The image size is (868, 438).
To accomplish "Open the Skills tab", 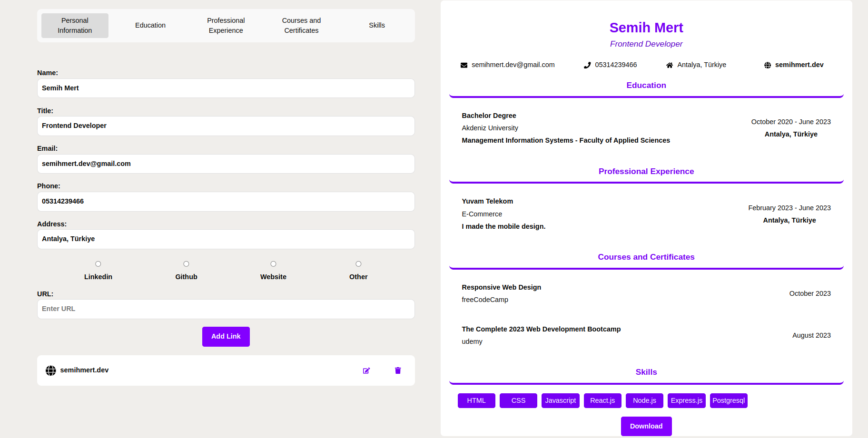I will (x=377, y=25).
